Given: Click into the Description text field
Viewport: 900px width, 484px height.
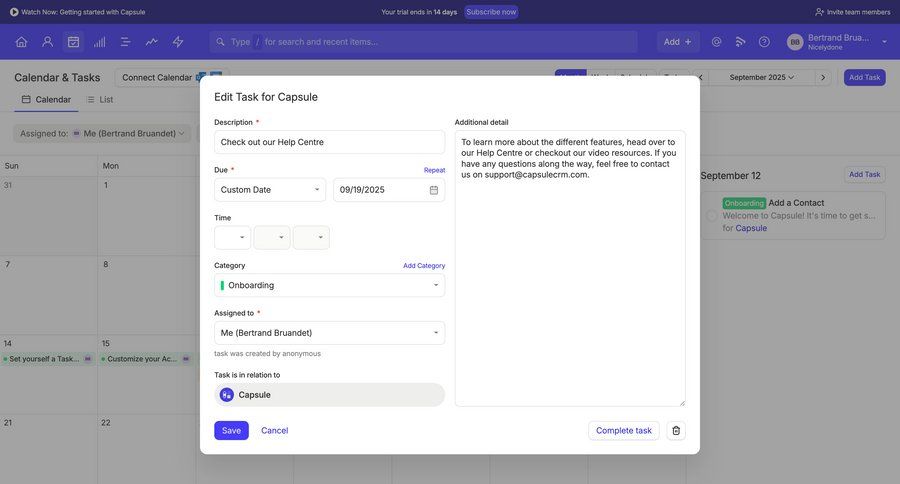Looking at the screenshot, I should [329, 142].
